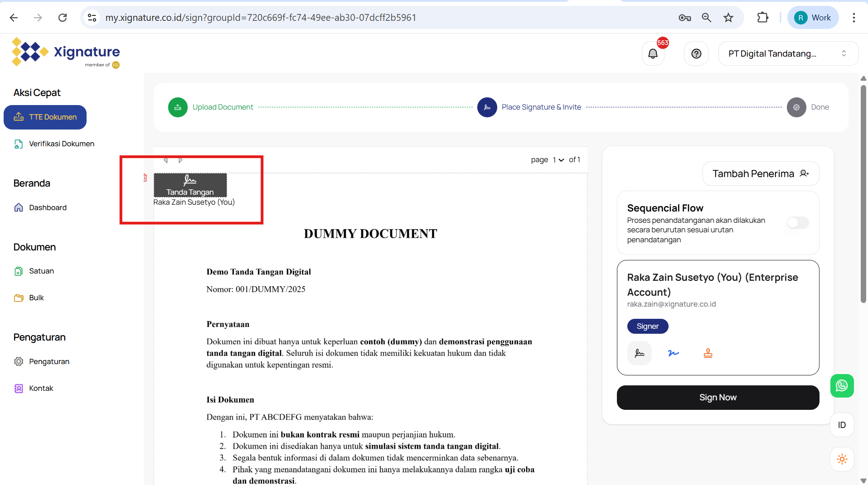Delete the placed signature with trash icon
This screenshot has height=485, width=868.
[145, 178]
